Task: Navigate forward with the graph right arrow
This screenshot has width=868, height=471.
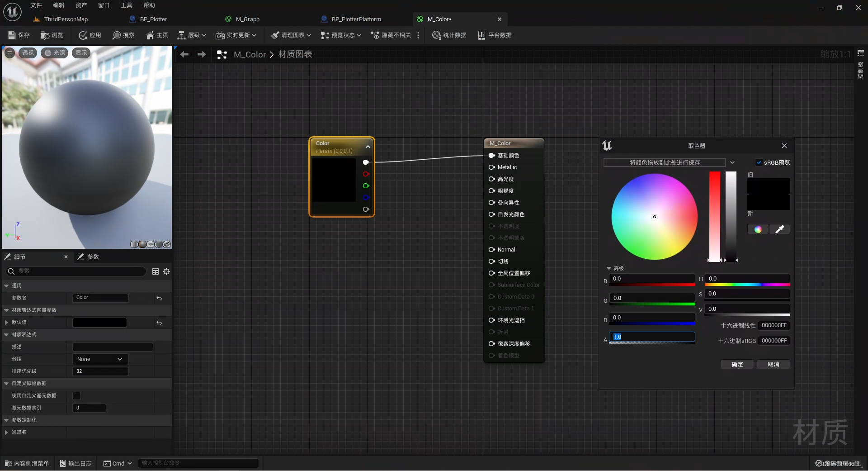Action: pos(202,54)
